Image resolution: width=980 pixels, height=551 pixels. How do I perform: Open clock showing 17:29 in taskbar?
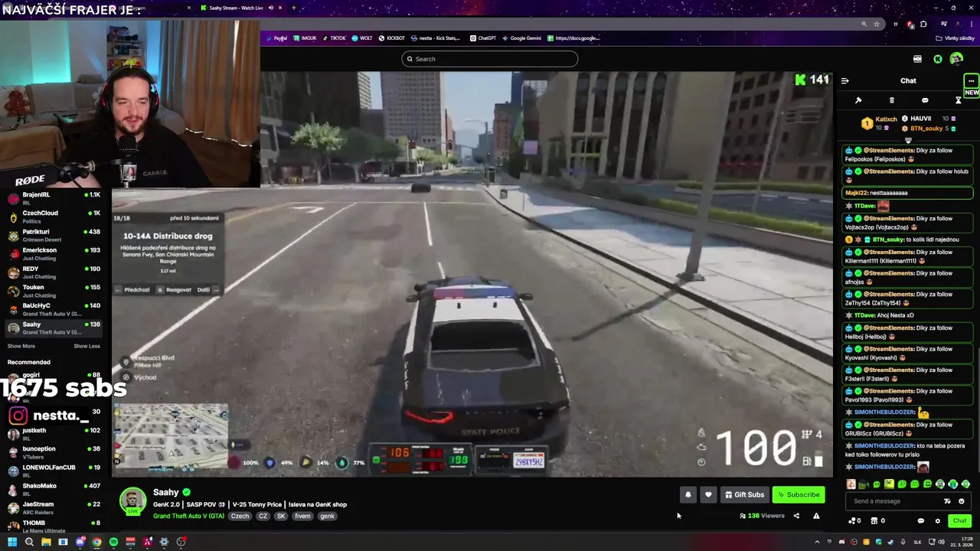(x=960, y=542)
